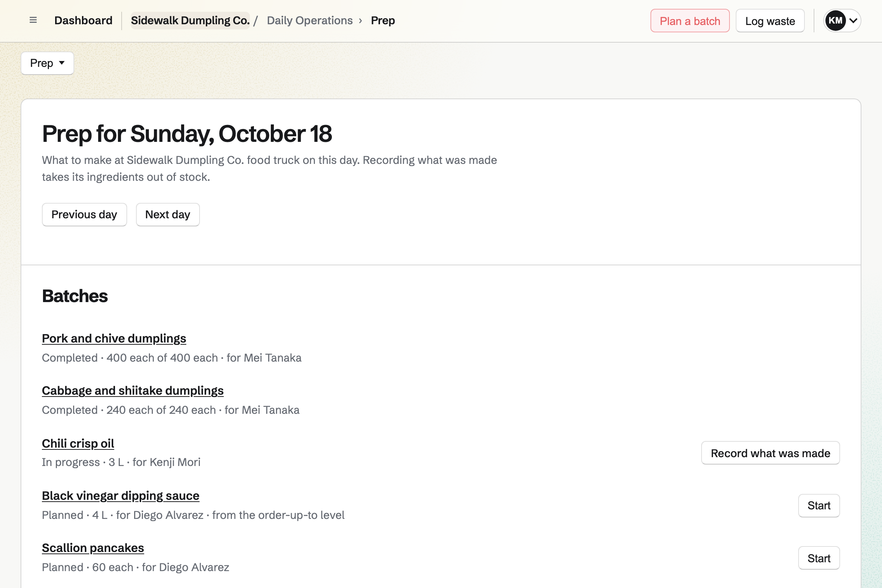Screen dimensions: 882x588
Task: Open Daily Operations breadcrumb
Action: 310,21
